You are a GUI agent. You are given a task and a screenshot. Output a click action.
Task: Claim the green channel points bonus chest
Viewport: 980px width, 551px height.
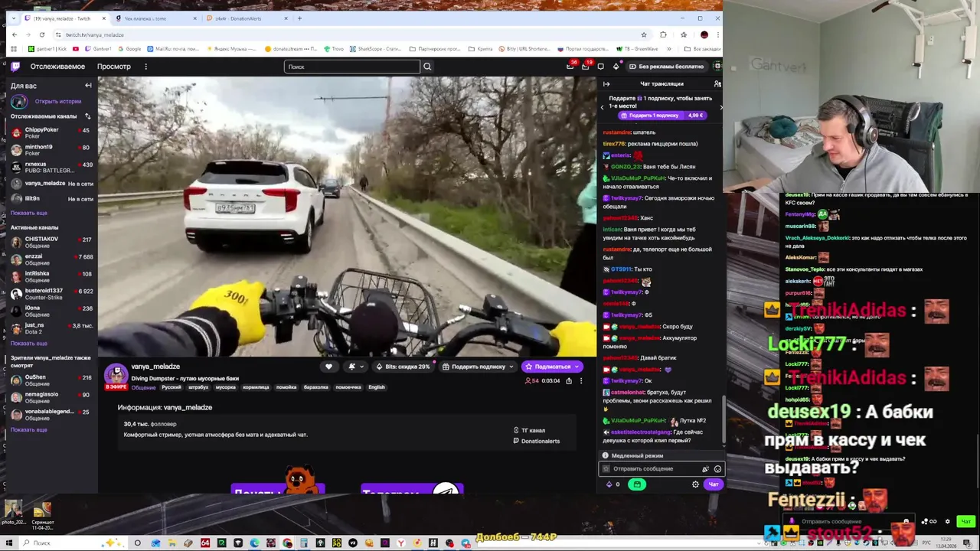[x=637, y=484]
